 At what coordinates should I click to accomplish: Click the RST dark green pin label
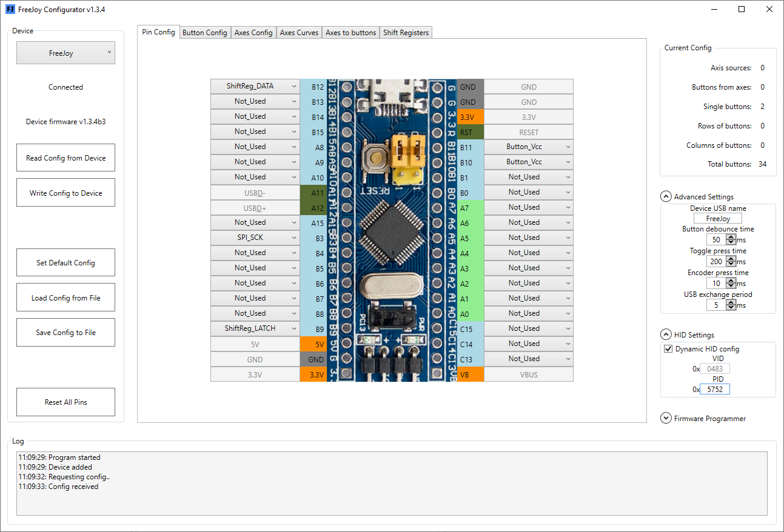tap(471, 132)
